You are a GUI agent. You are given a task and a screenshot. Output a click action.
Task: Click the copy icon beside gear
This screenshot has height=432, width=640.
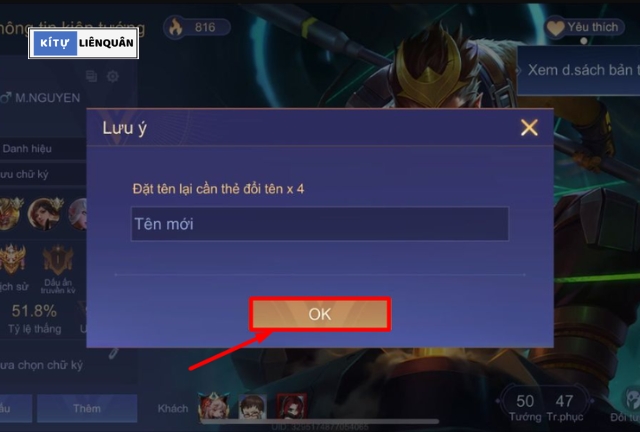[x=91, y=76]
